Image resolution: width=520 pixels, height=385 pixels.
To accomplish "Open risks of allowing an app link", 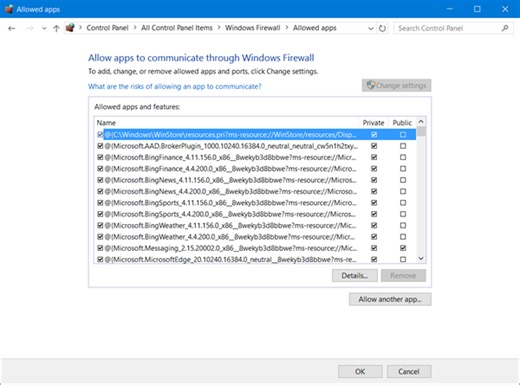I will 175,86.
